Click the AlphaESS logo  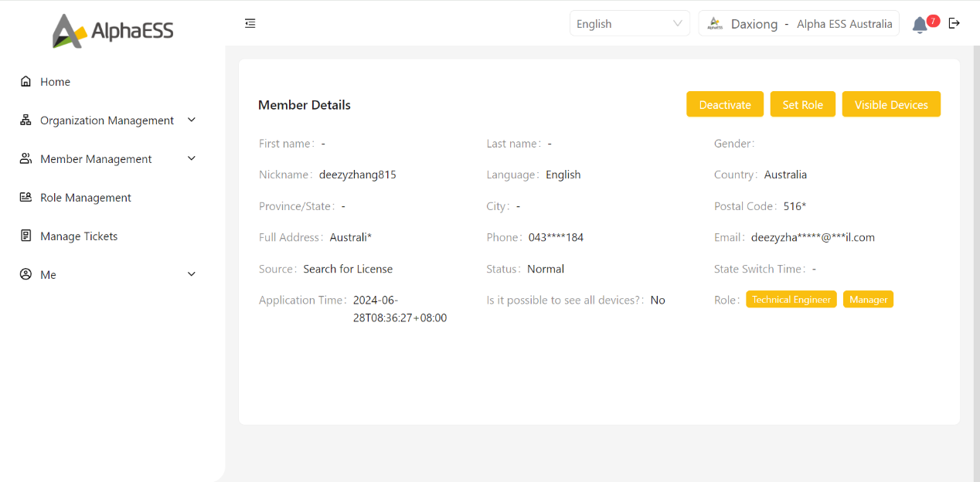(113, 31)
